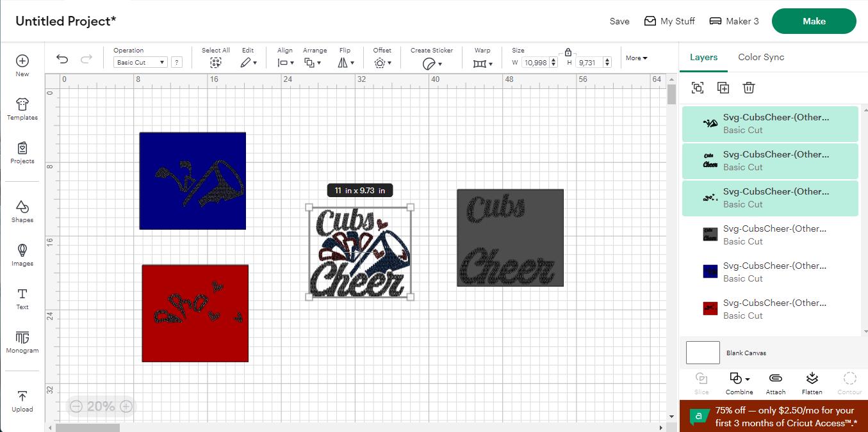
Task: Open the Combine menu
Action: 739,383
